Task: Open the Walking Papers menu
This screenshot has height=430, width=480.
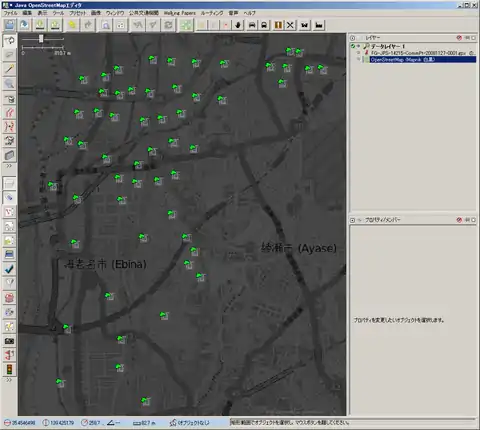Action: (x=180, y=13)
